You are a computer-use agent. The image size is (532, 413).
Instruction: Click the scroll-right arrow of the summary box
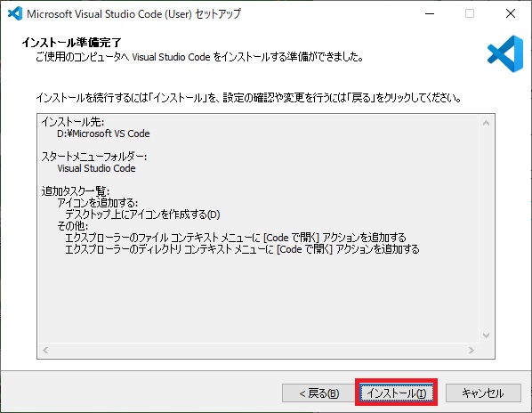(x=471, y=350)
